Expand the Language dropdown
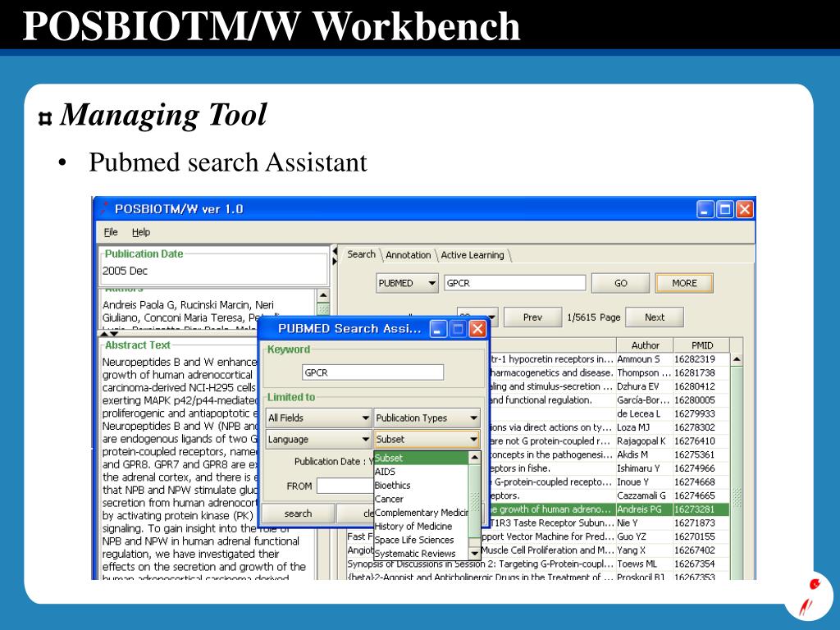Image resolution: width=840 pixels, height=630 pixels. click(319, 440)
